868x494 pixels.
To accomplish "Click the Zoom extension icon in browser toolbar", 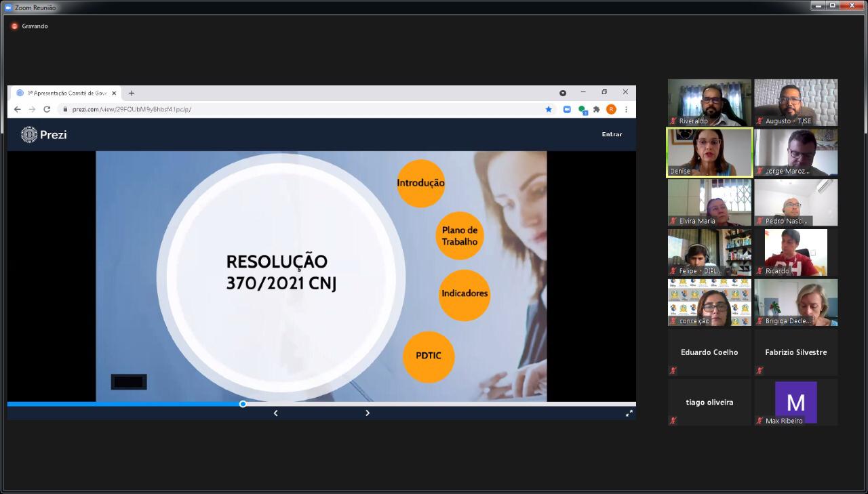I will coord(567,109).
